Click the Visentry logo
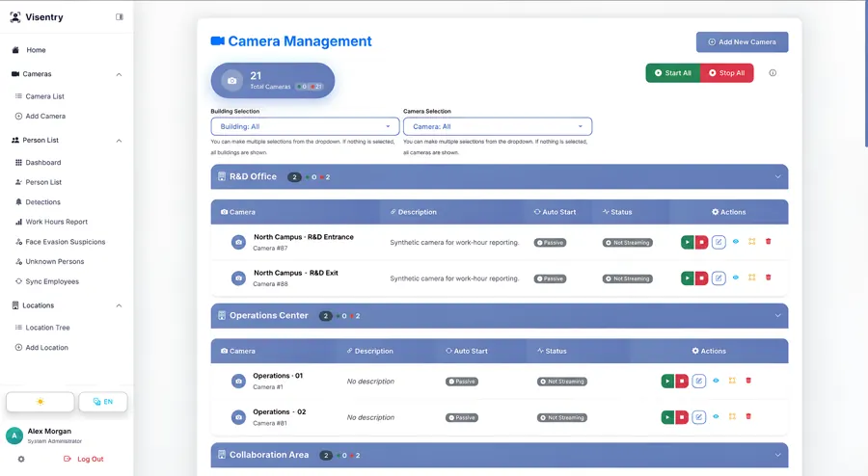This screenshot has width=868, height=476. pyautogui.click(x=37, y=17)
